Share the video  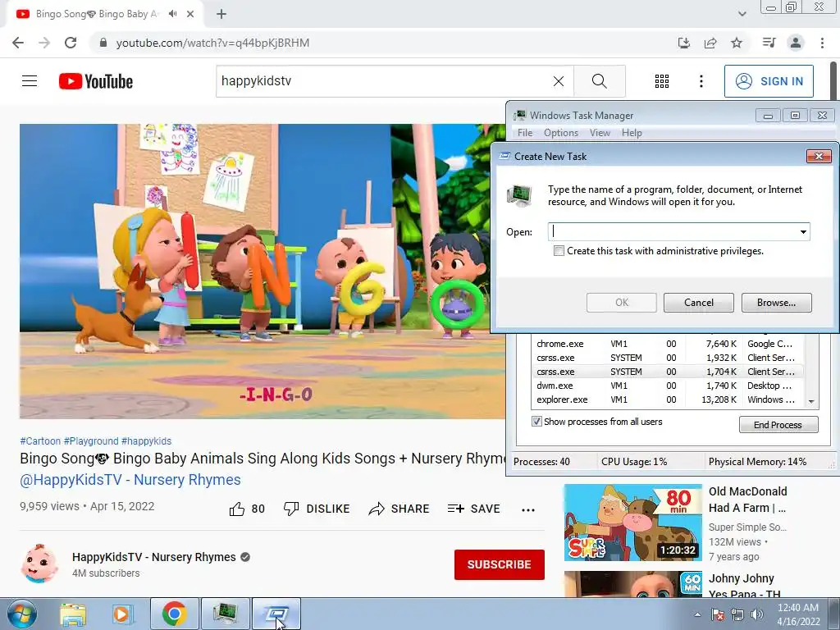[x=399, y=509]
